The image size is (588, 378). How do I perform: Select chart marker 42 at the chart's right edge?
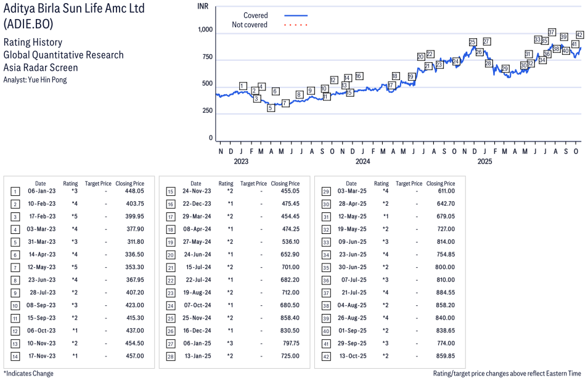[x=579, y=35]
